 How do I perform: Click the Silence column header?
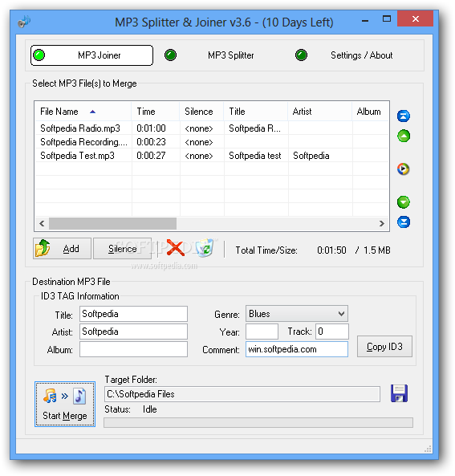pyautogui.click(x=201, y=112)
